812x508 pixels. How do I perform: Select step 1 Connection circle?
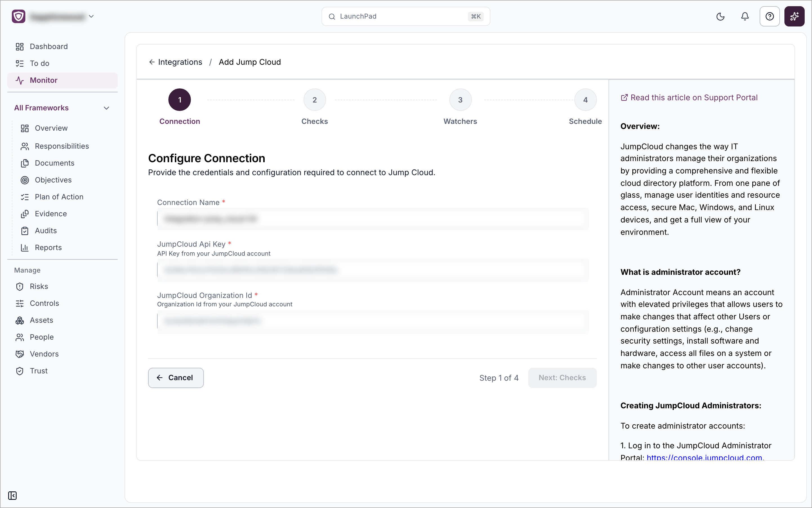pos(180,100)
